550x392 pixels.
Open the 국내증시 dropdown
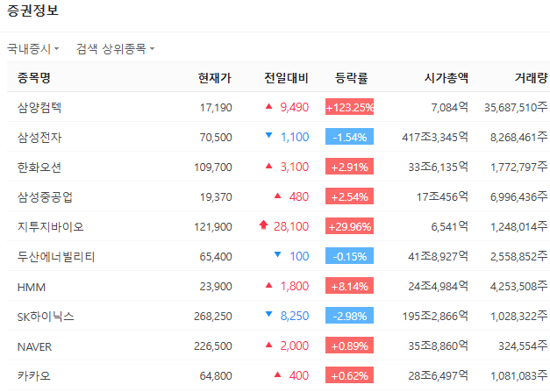[x=33, y=49]
